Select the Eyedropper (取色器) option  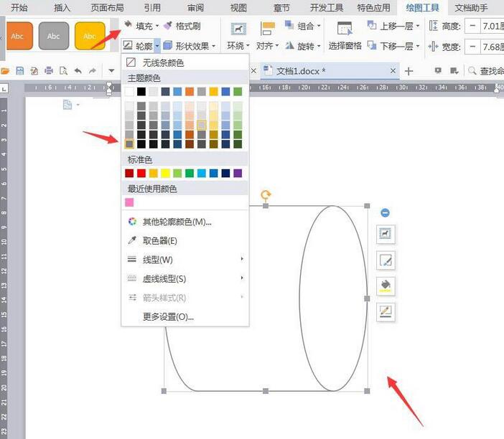(x=185, y=240)
